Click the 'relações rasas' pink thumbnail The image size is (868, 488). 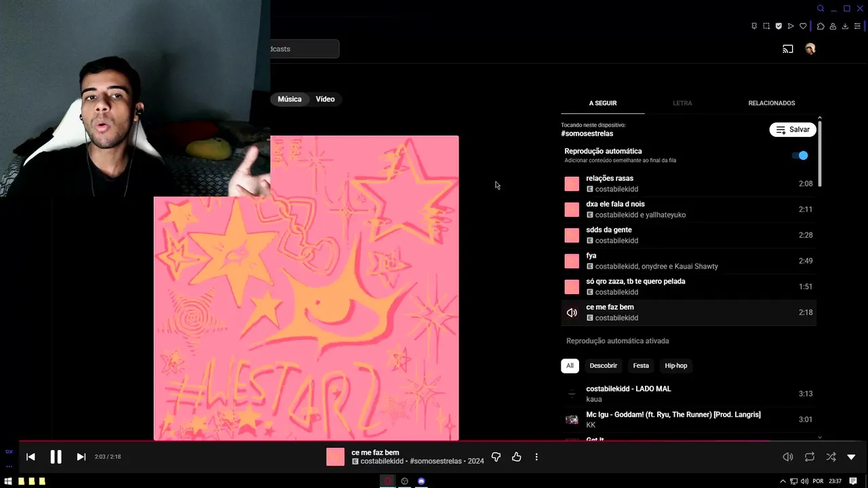(x=572, y=184)
